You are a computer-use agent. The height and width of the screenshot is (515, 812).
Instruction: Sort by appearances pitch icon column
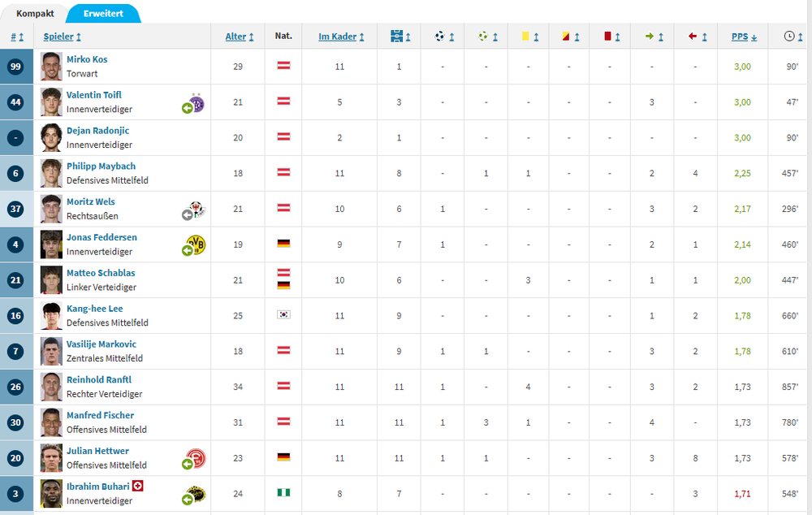tap(400, 37)
